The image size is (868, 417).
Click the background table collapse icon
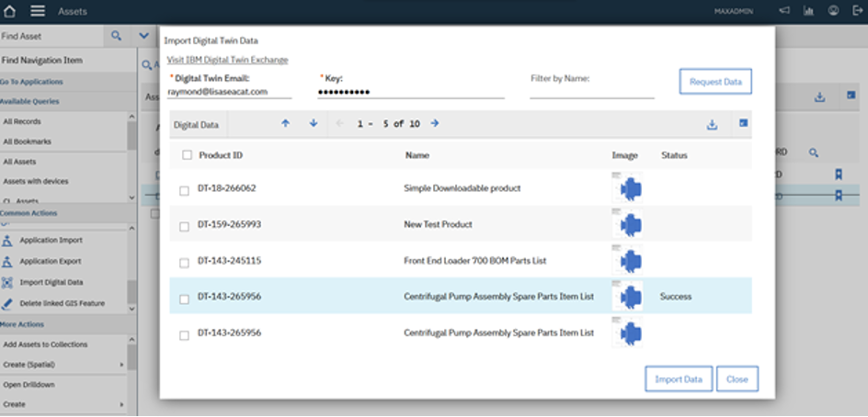coord(851,96)
